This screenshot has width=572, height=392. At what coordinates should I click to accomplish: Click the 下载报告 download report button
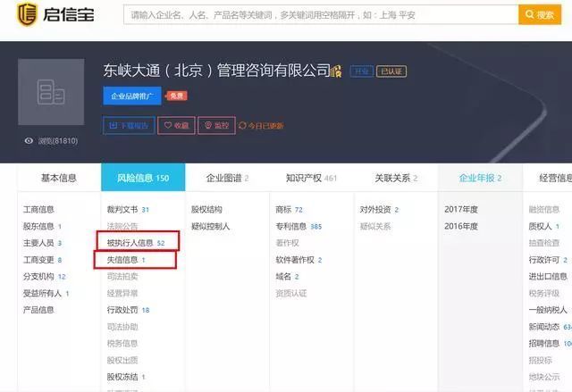point(130,126)
